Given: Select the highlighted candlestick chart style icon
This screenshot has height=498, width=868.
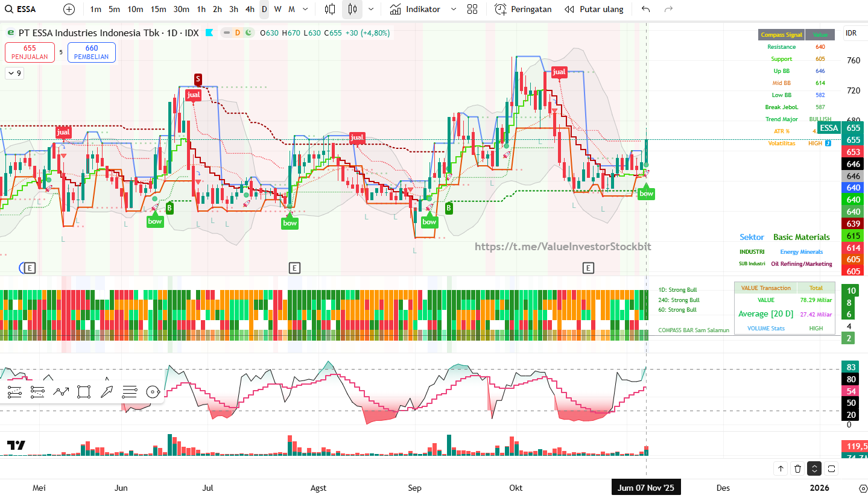Looking at the screenshot, I should click(352, 9).
